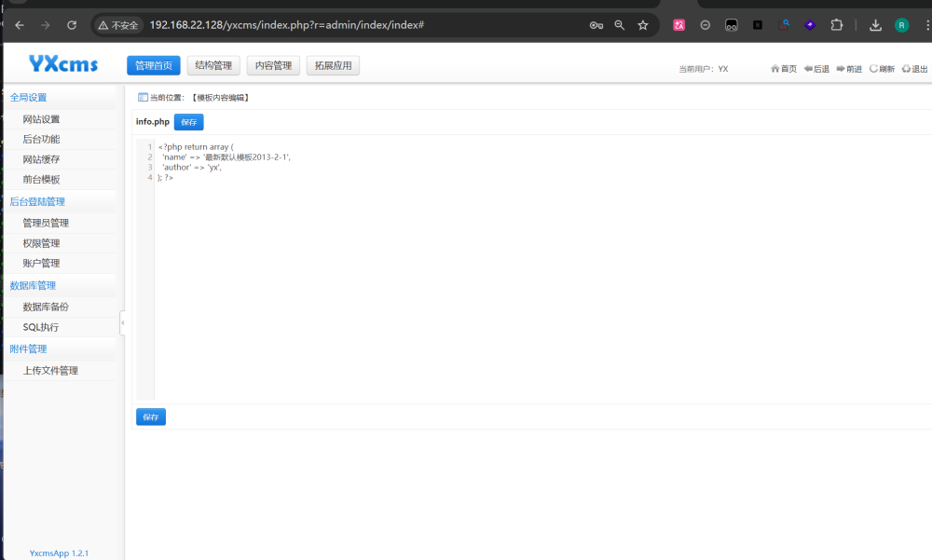This screenshot has height=560, width=932.
Task: Click the 刷新 refresh icon in admin header
Action: click(x=882, y=69)
